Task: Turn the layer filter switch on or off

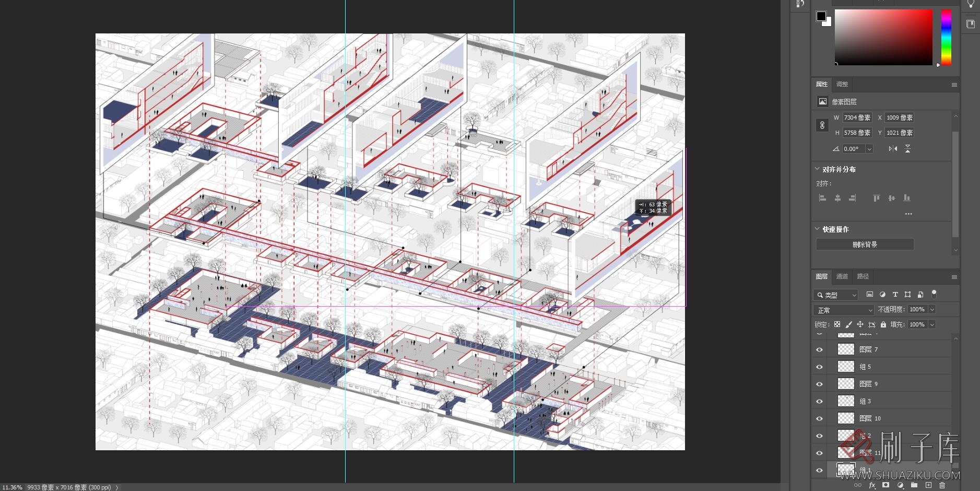Action: coord(934,294)
